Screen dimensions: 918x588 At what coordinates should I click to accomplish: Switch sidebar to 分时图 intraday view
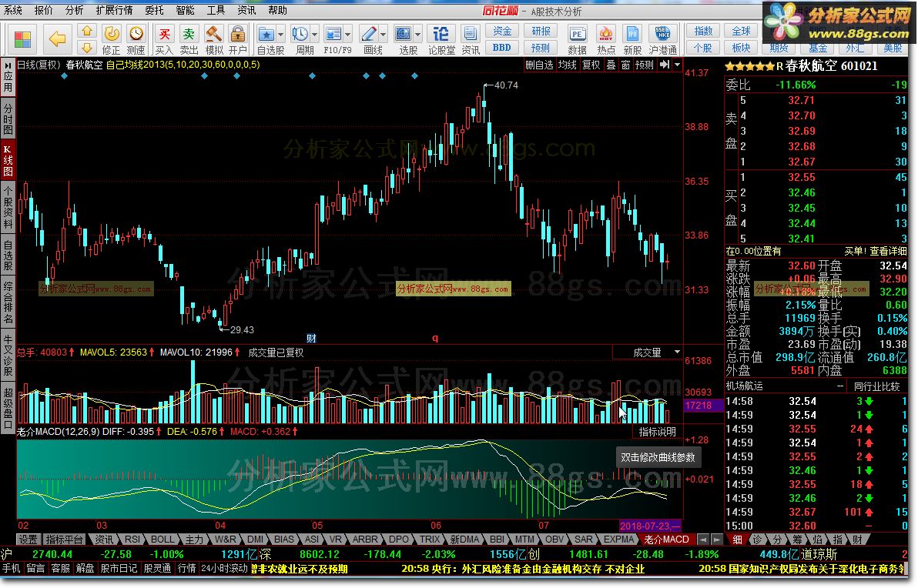click(8, 119)
